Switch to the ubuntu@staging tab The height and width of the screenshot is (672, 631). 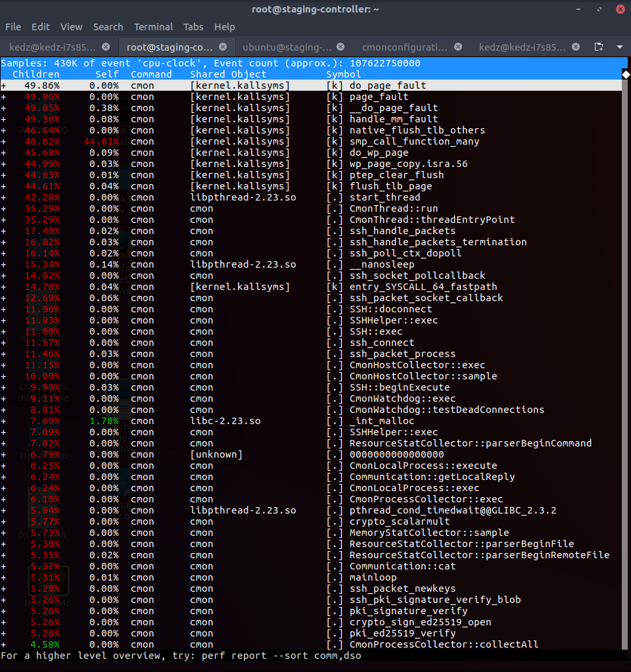point(287,47)
